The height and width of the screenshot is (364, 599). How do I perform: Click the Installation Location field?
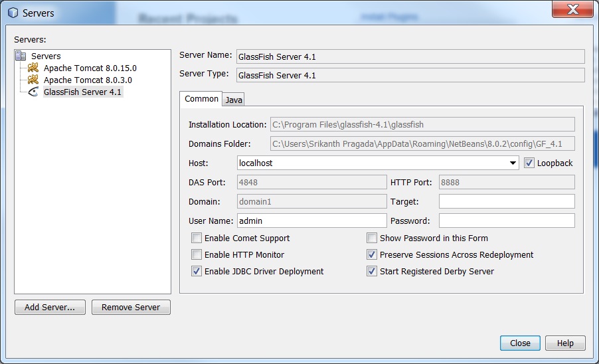pos(422,124)
